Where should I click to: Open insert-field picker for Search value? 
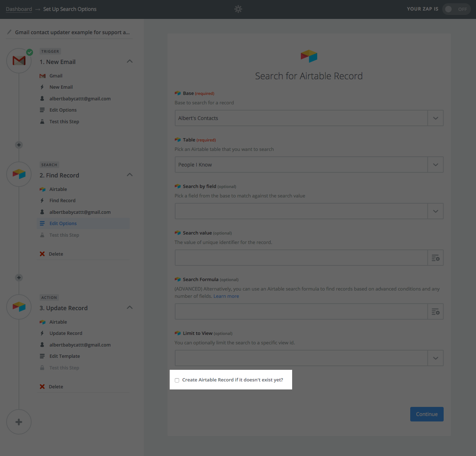pyautogui.click(x=435, y=258)
